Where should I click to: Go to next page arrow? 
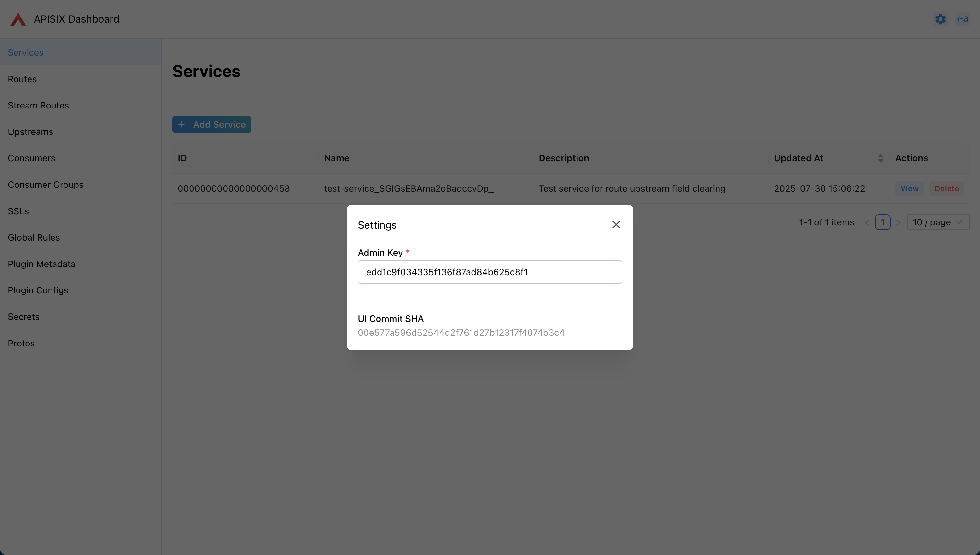[898, 222]
